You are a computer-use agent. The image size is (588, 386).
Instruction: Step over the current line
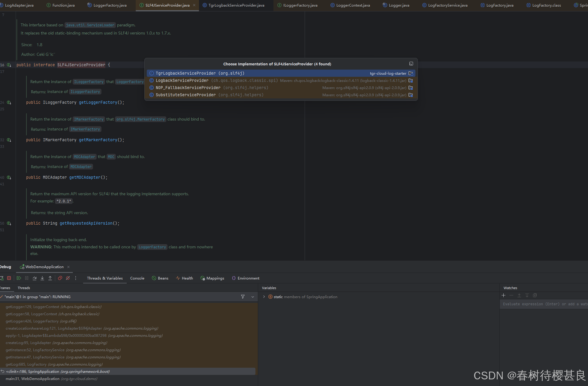35,278
